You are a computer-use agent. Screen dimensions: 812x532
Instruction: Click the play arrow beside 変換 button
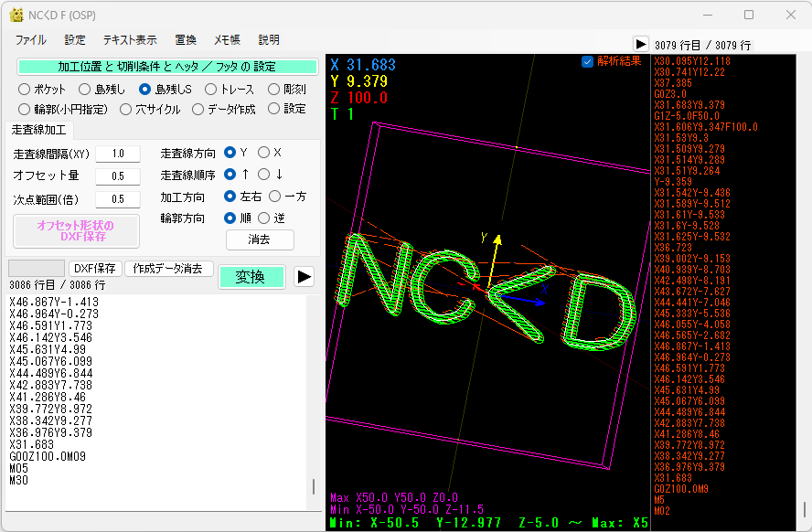tap(304, 277)
